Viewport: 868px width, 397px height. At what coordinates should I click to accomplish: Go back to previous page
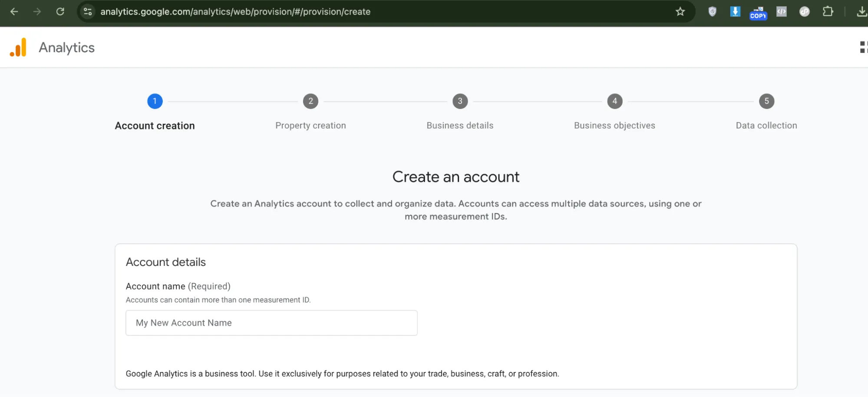14,12
